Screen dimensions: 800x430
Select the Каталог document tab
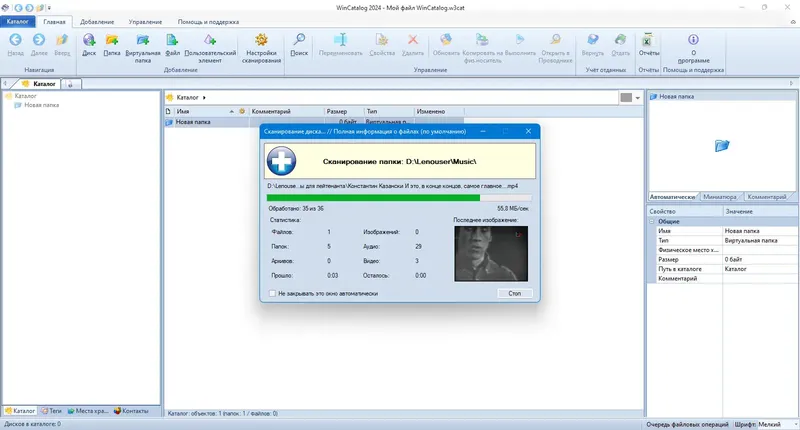pos(40,84)
